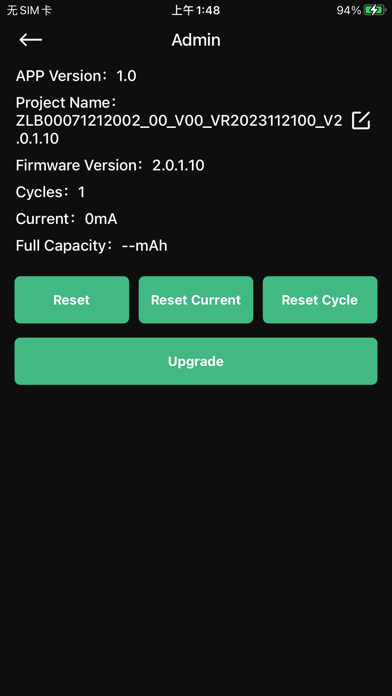Tap the .0.1.10 project name continuation

[x=37, y=139]
